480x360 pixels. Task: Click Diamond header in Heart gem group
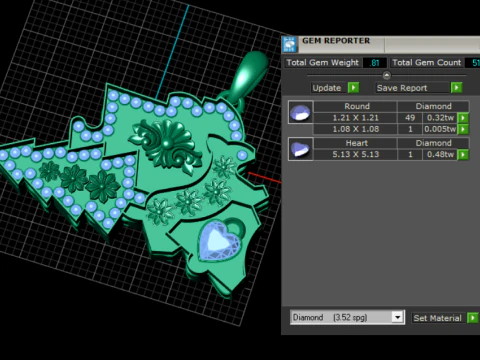[433, 143]
